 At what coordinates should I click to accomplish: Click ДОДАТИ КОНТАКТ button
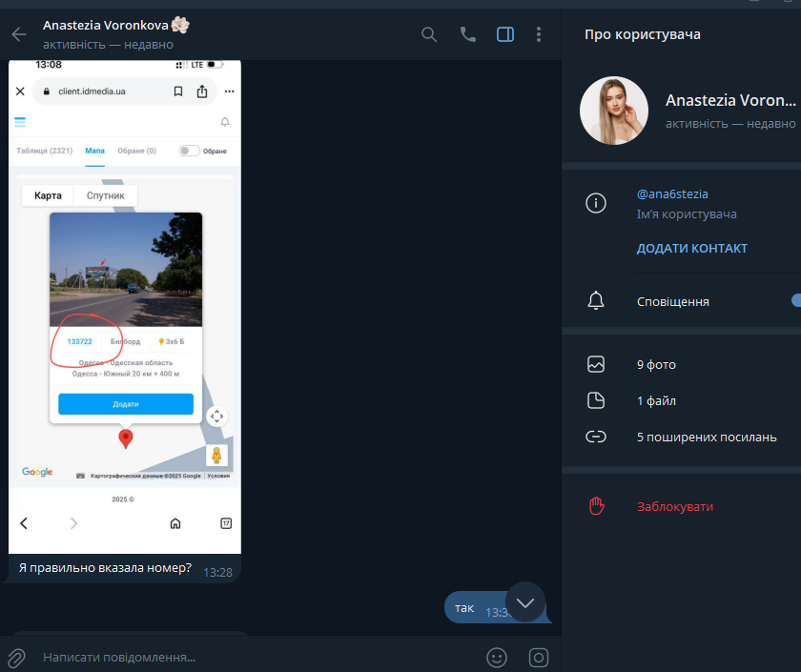coord(691,248)
